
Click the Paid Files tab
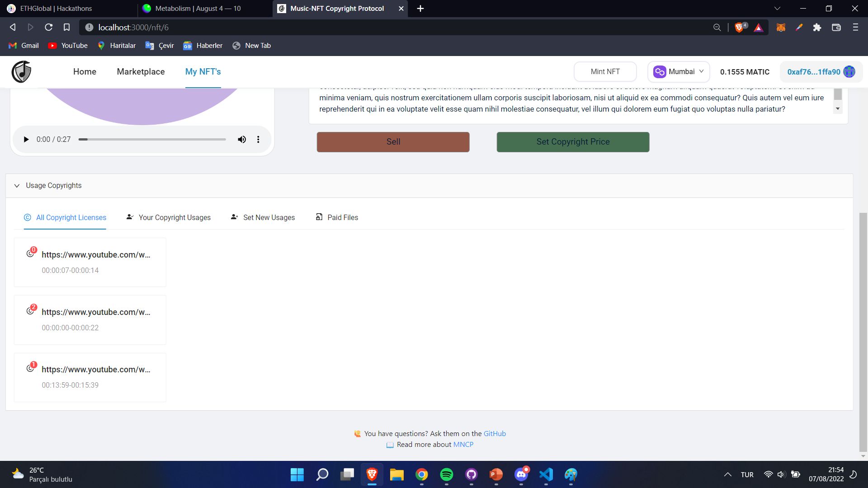[x=337, y=217]
